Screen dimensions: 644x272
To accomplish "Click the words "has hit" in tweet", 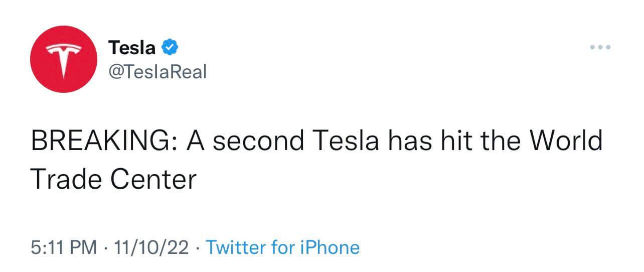I will pos(429,141).
